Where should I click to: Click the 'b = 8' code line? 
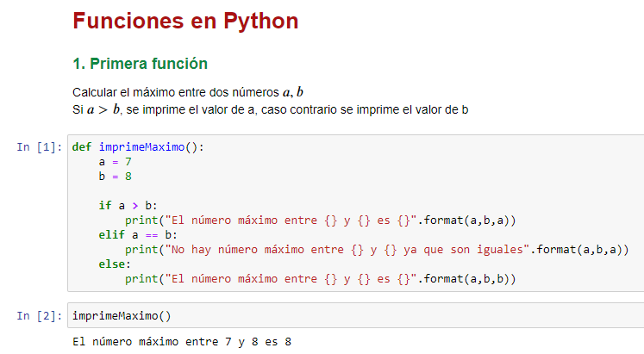coord(115,177)
